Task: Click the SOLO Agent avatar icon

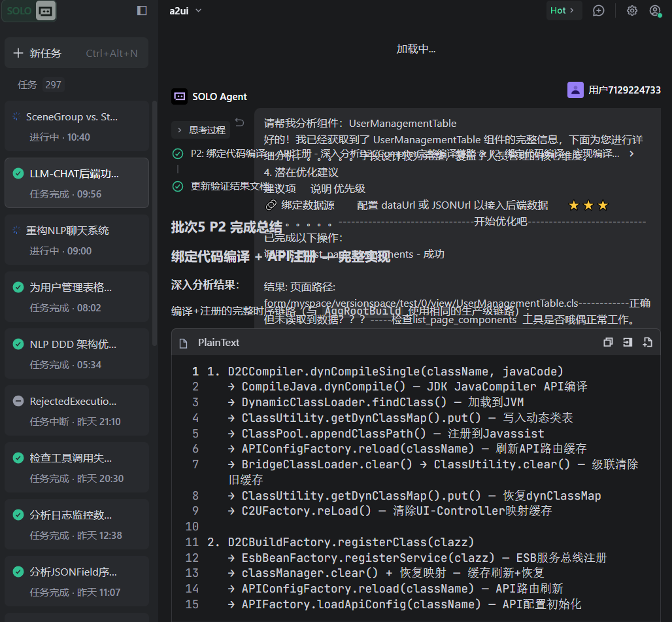Action: [179, 96]
